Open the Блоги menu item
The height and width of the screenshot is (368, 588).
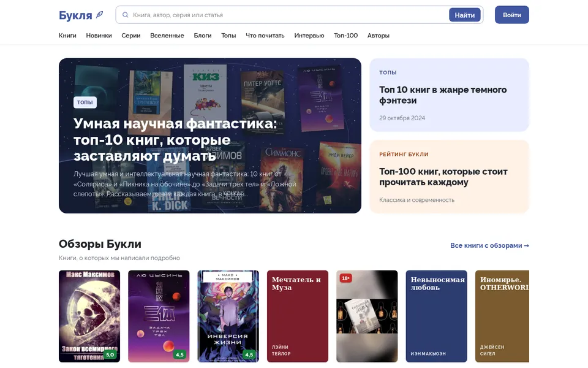[x=203, y=36]
